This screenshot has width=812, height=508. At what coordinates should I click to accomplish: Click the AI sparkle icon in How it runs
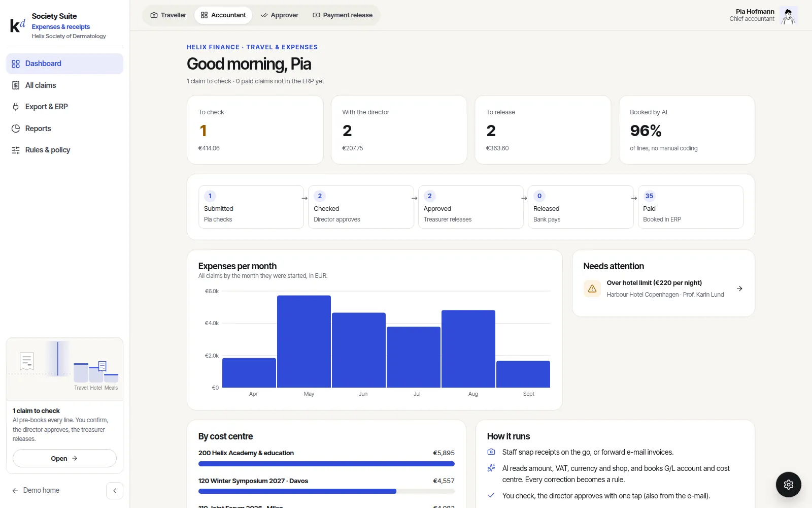pos(491,468)
